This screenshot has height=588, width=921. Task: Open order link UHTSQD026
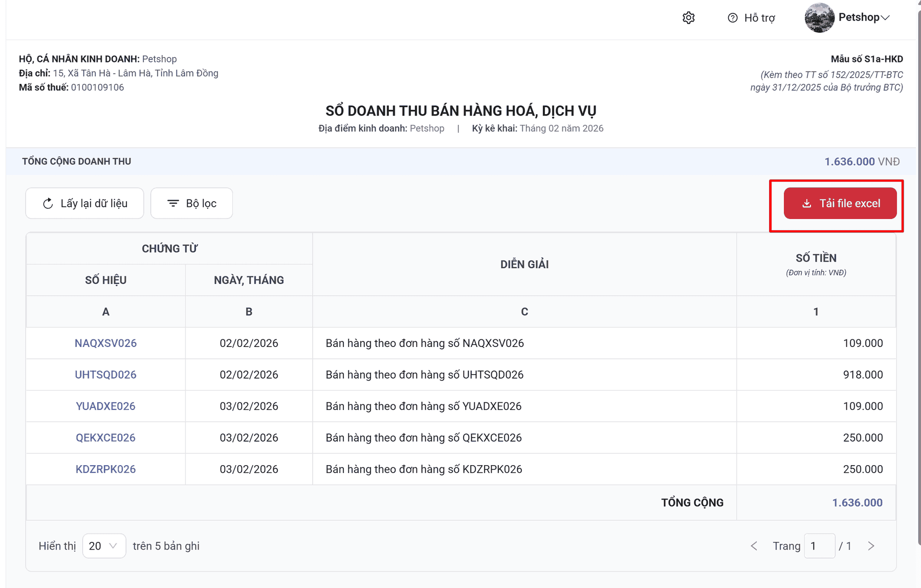(106, 375)
